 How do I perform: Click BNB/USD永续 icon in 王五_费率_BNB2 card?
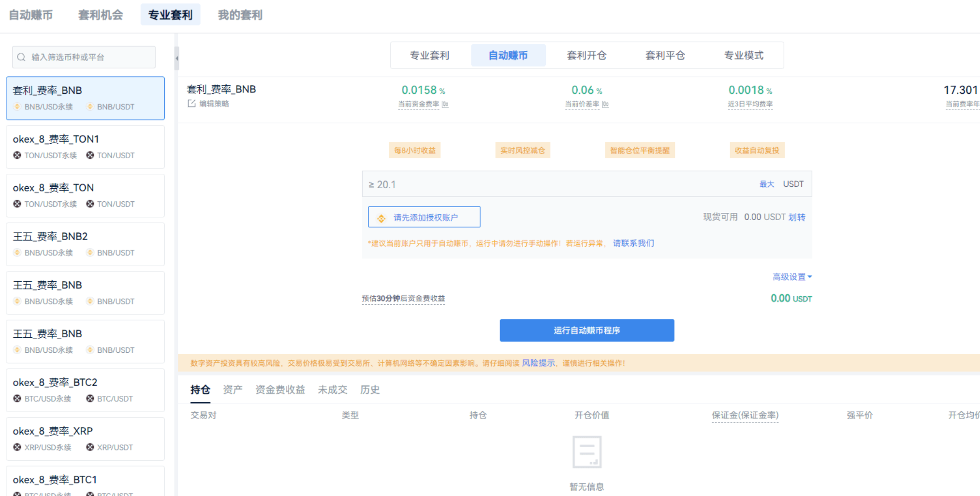tap(17, 253)
